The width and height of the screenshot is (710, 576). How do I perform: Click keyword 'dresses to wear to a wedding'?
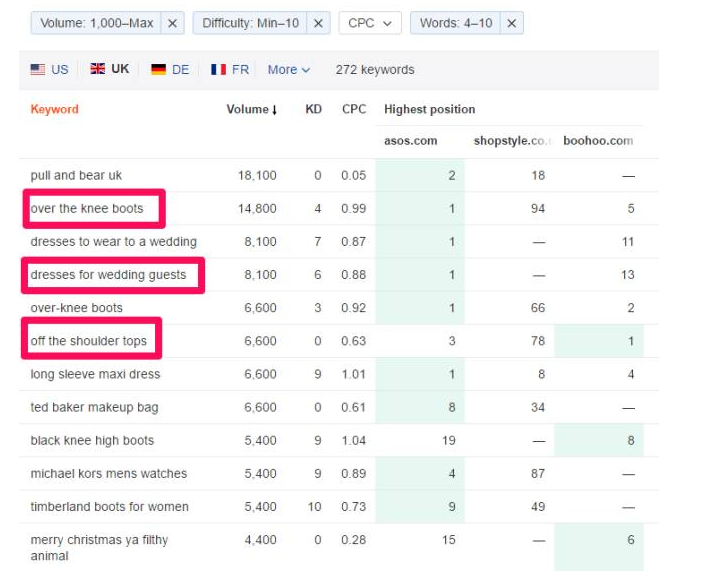click(114, 242)
